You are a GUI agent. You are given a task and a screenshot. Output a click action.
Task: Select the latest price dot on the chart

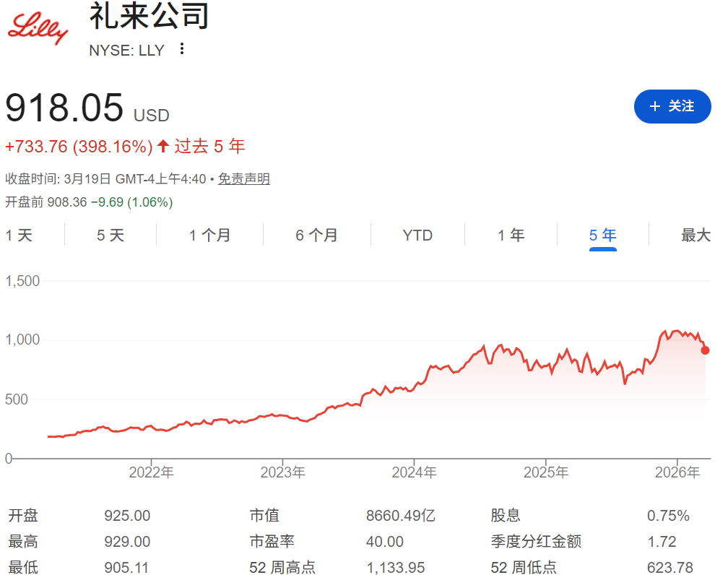[704, 350]
